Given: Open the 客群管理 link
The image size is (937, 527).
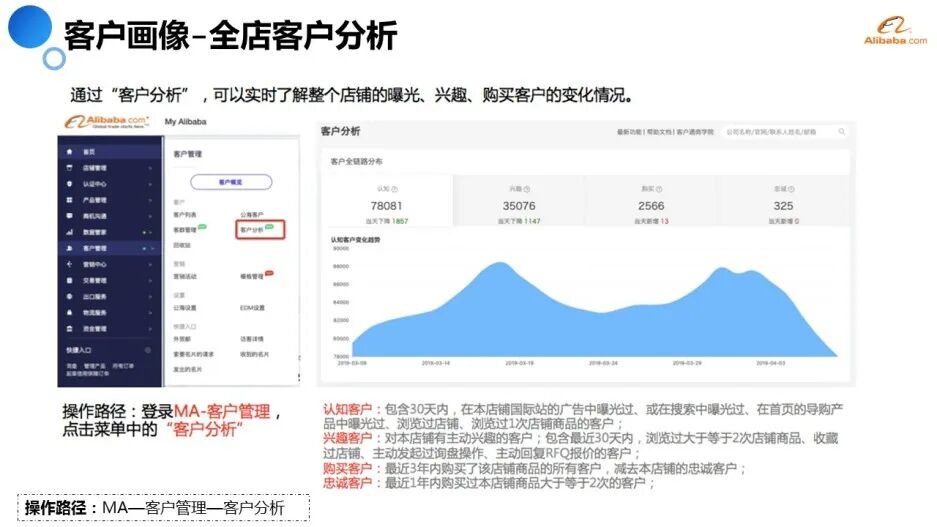Looking at the screenshot, I should (x=185, y=230).
